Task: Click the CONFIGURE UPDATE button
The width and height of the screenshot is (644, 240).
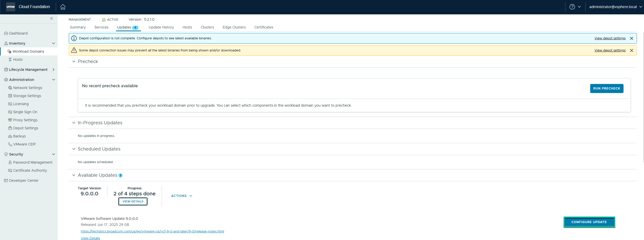Action: pyautogui.click(x=589, y=222)
